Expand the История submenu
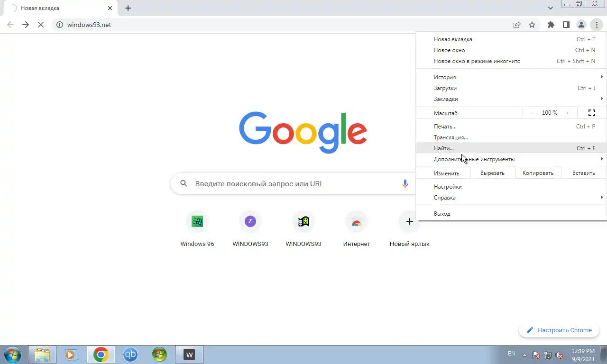The image size is (607, 364). click(511, 77)
